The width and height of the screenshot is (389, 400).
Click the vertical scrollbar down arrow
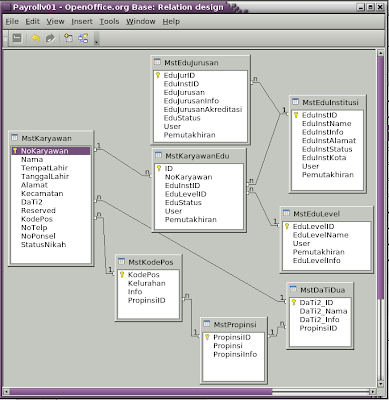(x=381, y=384)
